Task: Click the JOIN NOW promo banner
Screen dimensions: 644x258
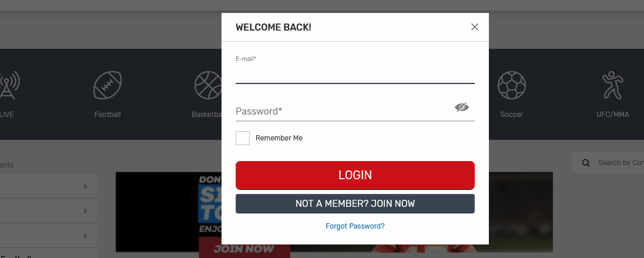Action: (244, 249)
